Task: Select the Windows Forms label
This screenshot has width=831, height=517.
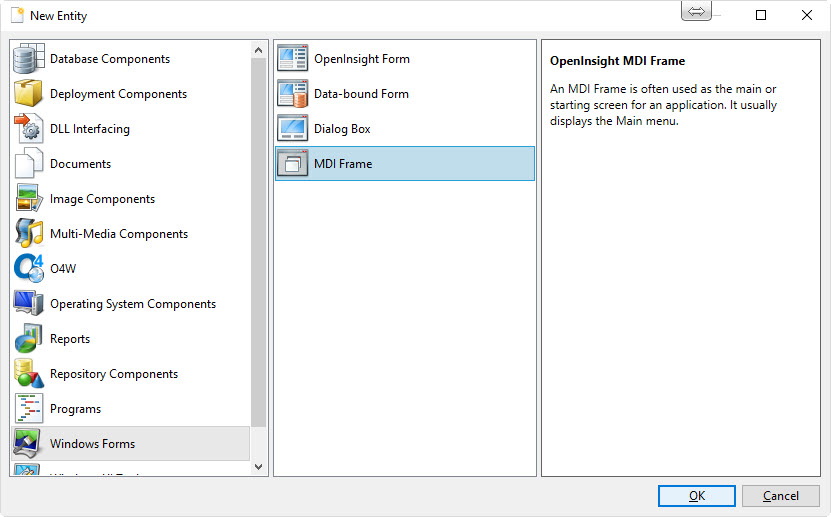Action: 92,443
